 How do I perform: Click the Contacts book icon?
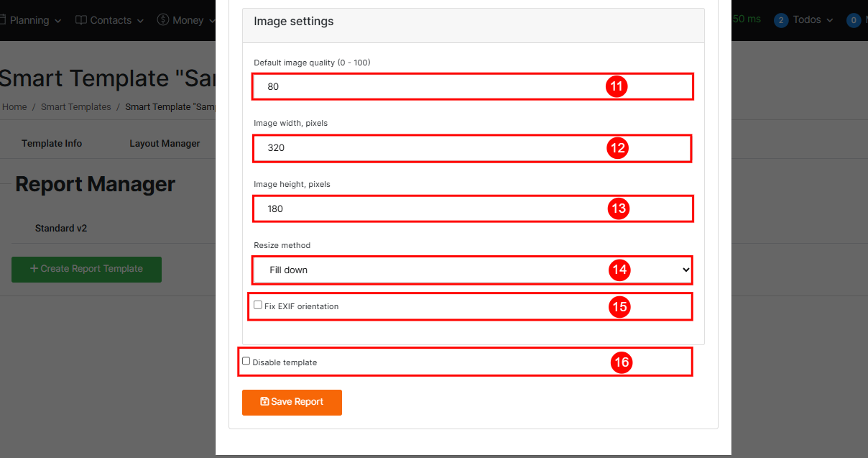[x=81, y=20]
